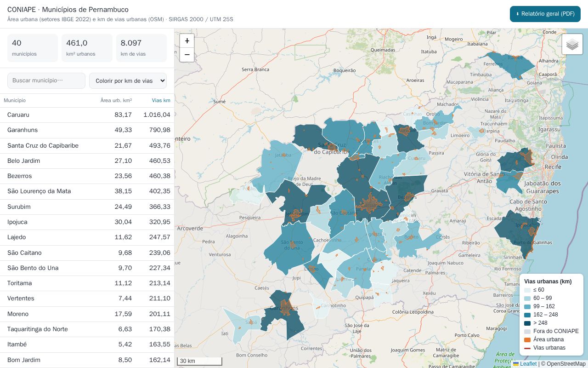Focus the Buscar município search field

(x=46, y=80)
